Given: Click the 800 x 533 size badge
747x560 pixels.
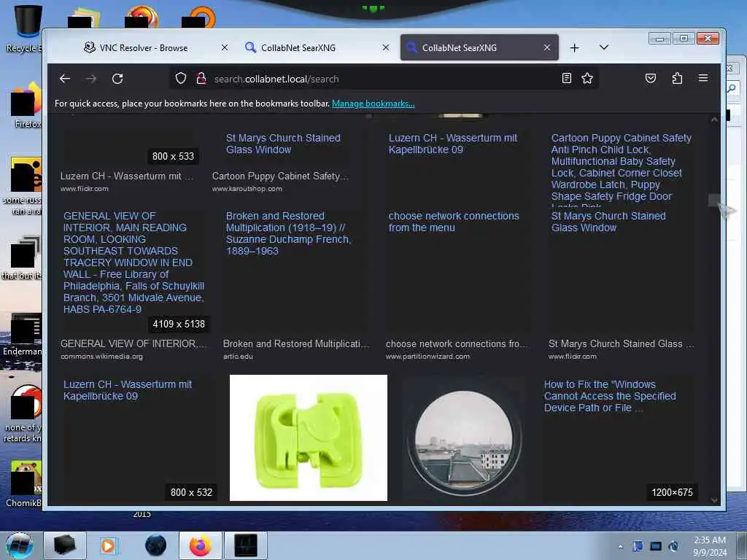Looking at the screenshot, I should tap(173, 156).
